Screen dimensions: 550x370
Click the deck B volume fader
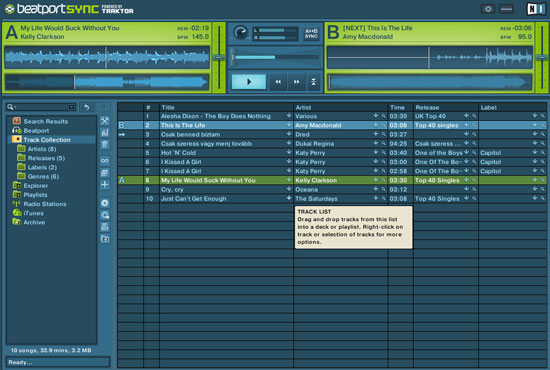pos(542,58)
